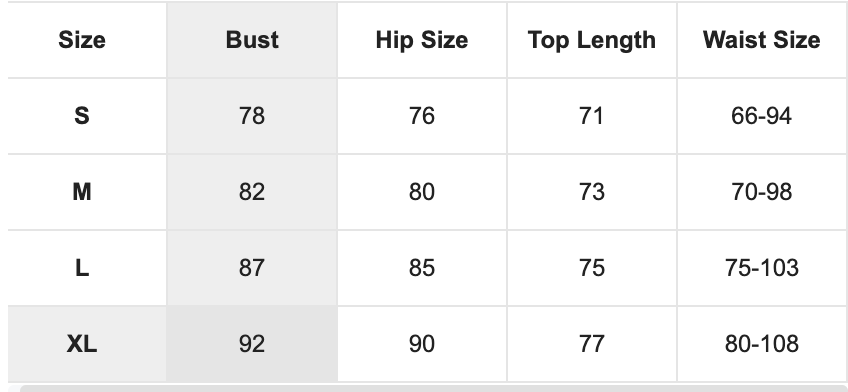Click the L size row label
Screen dimensions: 848x392
pos(82,268)
